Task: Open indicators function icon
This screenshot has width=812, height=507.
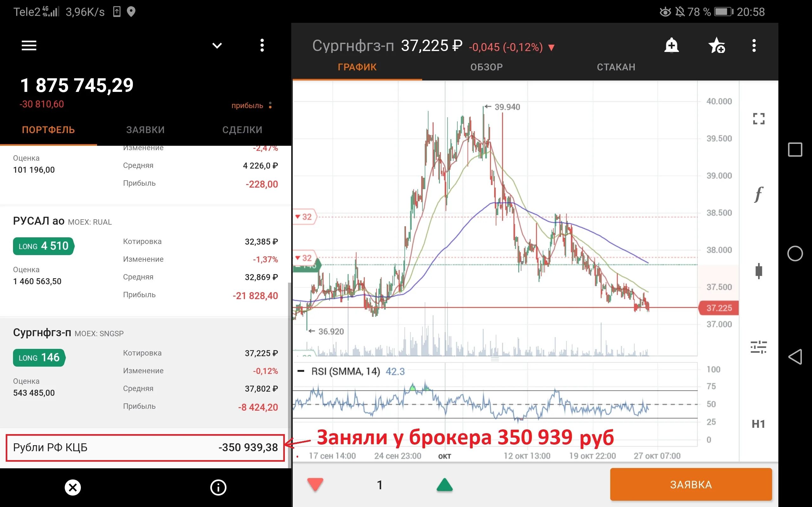Action: coord(759,194)
